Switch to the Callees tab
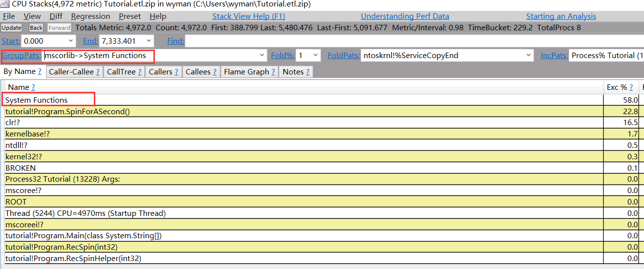Viewport: 644px width, 269px height. click(201, 72)
